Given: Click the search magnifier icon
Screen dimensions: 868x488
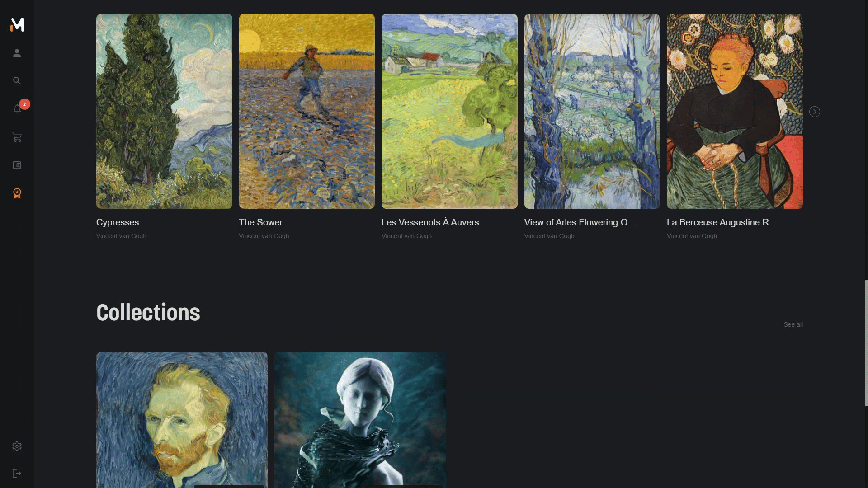Looking at the screenshot, I should coord(17,81).
